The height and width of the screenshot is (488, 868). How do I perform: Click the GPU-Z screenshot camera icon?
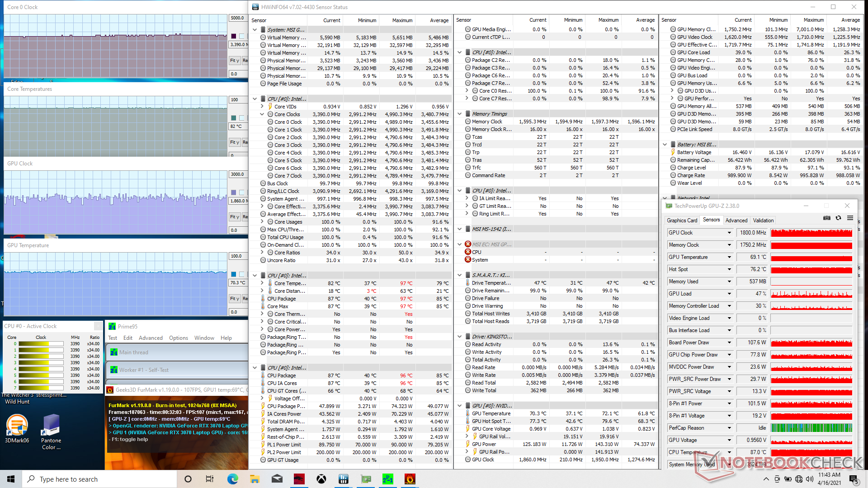coord(827,218)
